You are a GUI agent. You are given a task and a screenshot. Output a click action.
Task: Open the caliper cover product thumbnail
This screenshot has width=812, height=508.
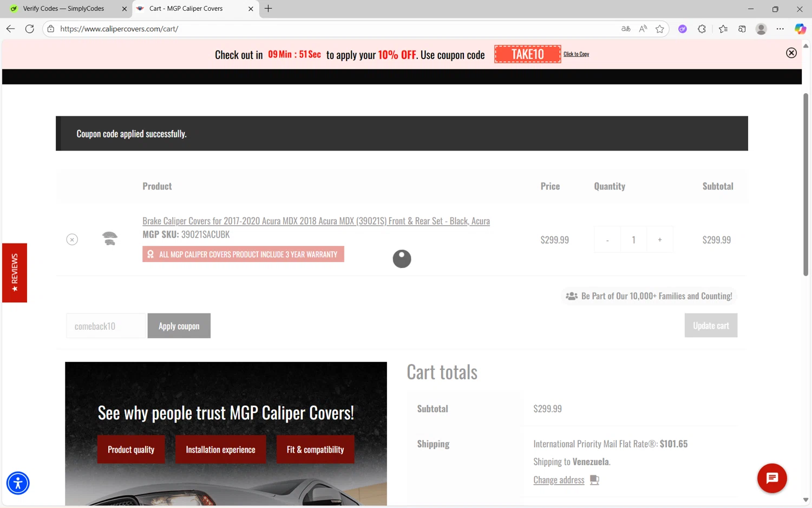point(110,238)
